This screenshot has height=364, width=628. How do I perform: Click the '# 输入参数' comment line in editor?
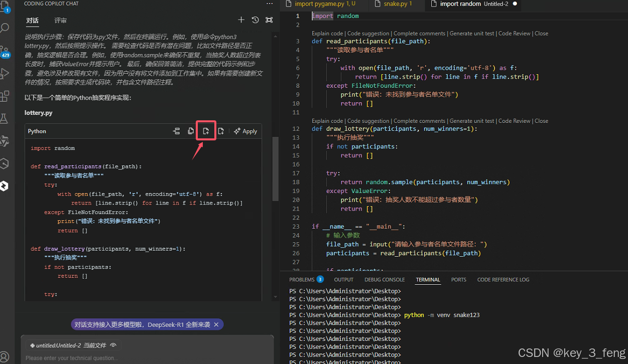tap(343, 236)
